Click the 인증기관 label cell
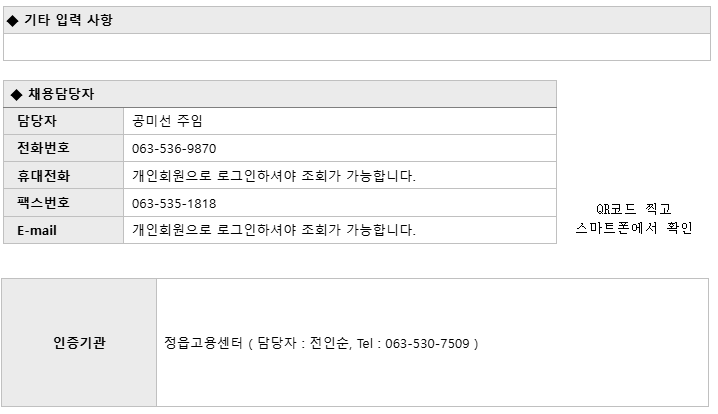 [x=79, y=343]
